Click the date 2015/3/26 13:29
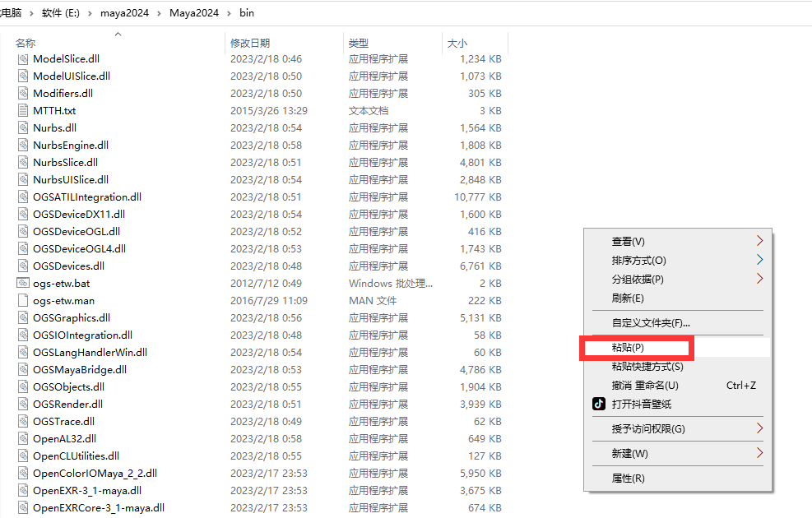This screenshot has width=812, height=518. pos(269,111)
